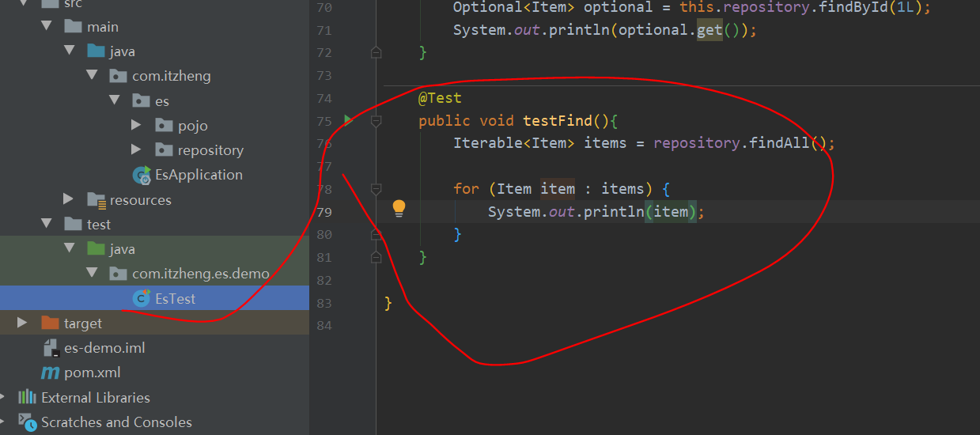Click the yellow lightbulb intention icon

click(x=399, y=209)
